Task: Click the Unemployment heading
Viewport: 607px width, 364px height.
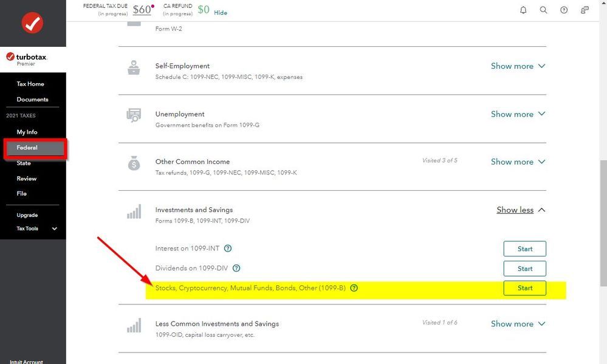Action: pos(180,114)
